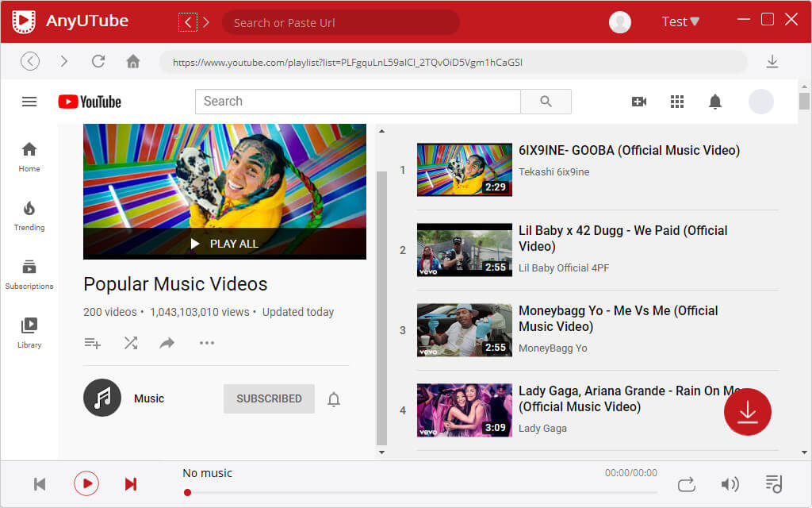Open the 6IX9INE GOOBA video thumbnail
This screenshot has height=508, width=812.
465,170
